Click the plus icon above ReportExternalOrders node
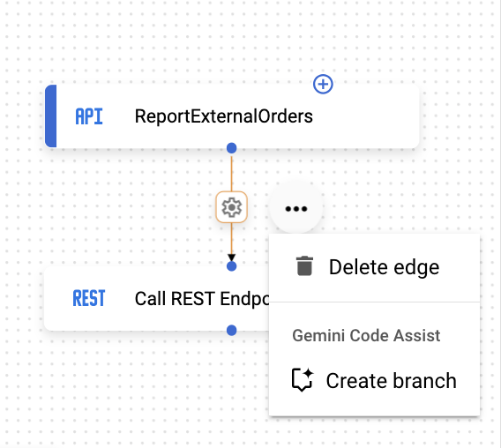Image resolution: width=501 pixels, height=448 pixels. pos(323,85)
